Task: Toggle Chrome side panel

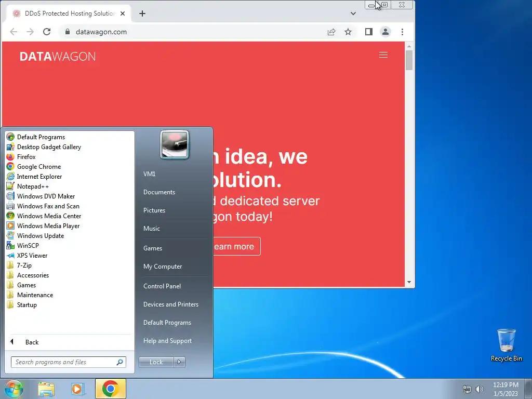Action: click(369, 32)
